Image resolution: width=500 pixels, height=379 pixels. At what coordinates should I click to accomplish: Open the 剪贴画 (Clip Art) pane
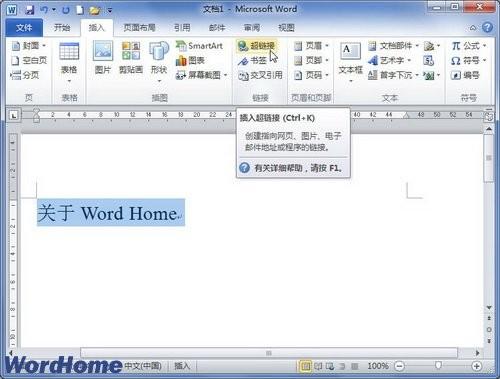[x=131, y=57]
